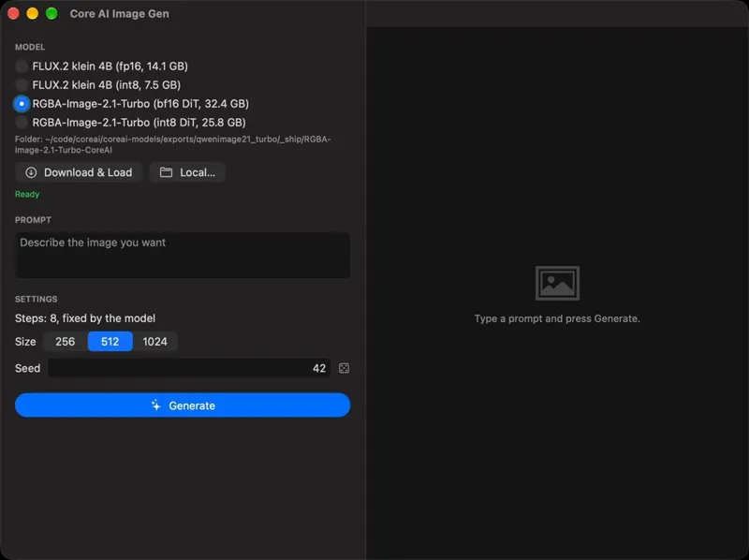
Task: Minimize the window with the yellow button
Action: pos(33,14)
